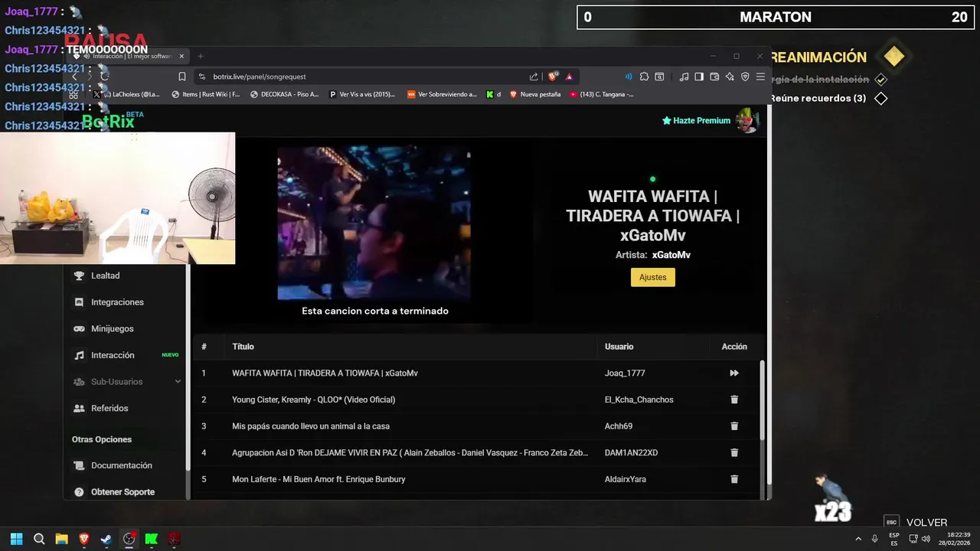Open site settings icon in address bar
Image resolution: width=980 pixels, height=551 pixels.
point(202,77)
